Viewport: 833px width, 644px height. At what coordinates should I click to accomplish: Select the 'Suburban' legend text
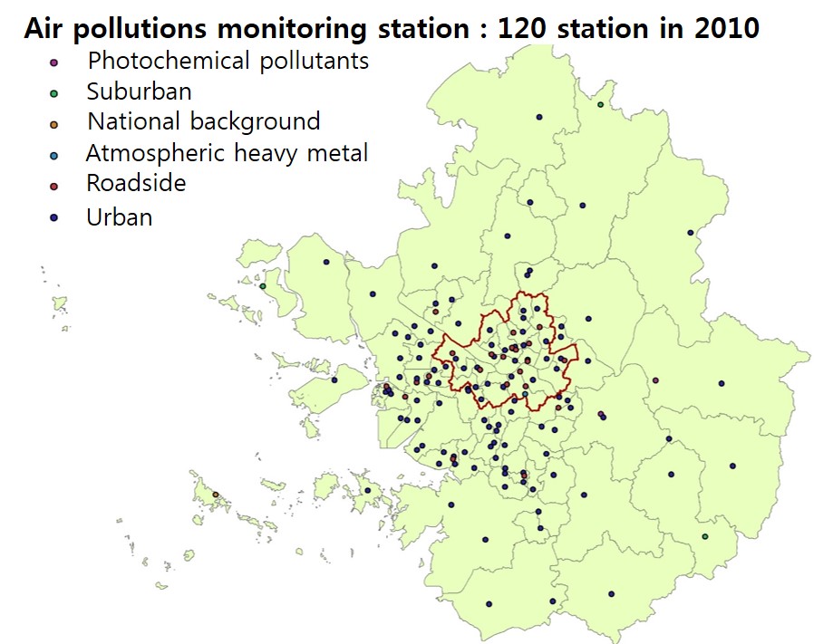tap(139, 91)
